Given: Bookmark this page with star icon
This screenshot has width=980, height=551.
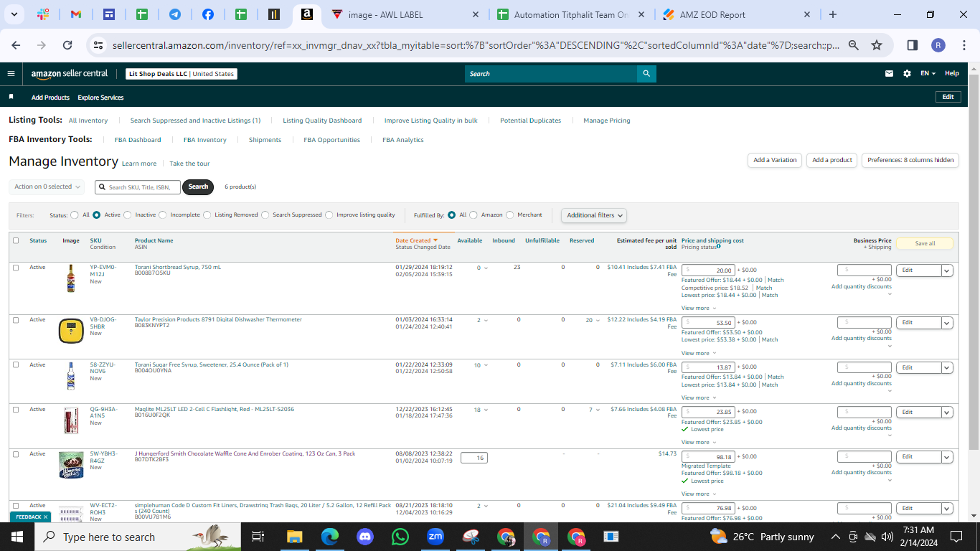Looking at the screenshot, I should point(877,45).
